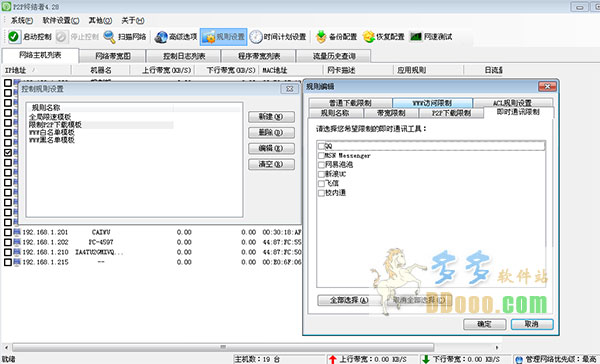Check the 飞信 option
This screenshot has width=600, height=364.
321,183
